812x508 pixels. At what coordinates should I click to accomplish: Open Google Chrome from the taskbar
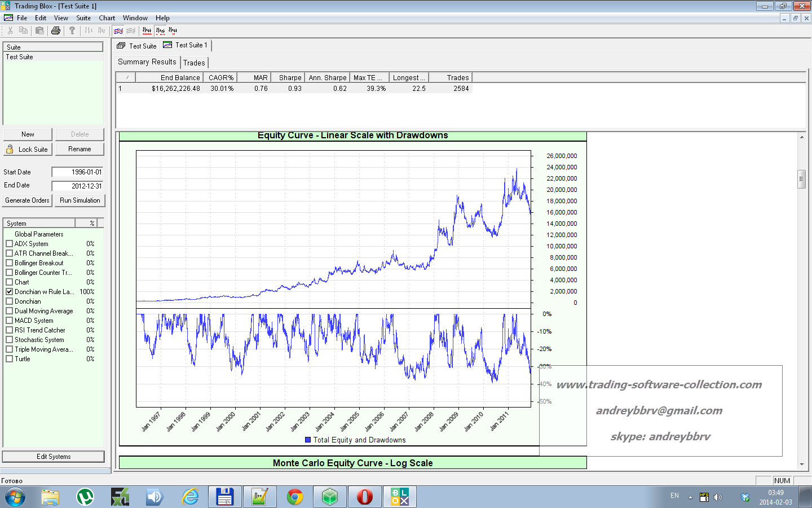[x=294, y=497]
